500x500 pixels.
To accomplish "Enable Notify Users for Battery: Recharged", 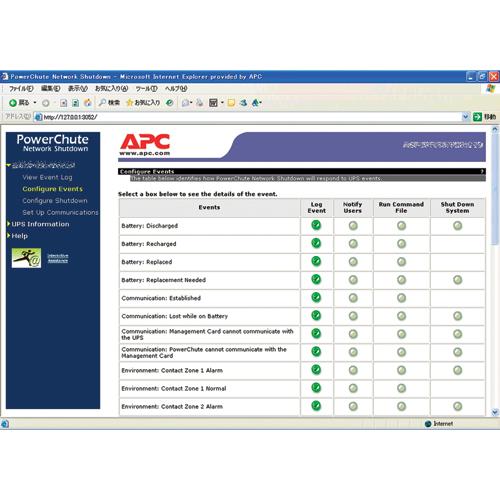I will point(353,244).
